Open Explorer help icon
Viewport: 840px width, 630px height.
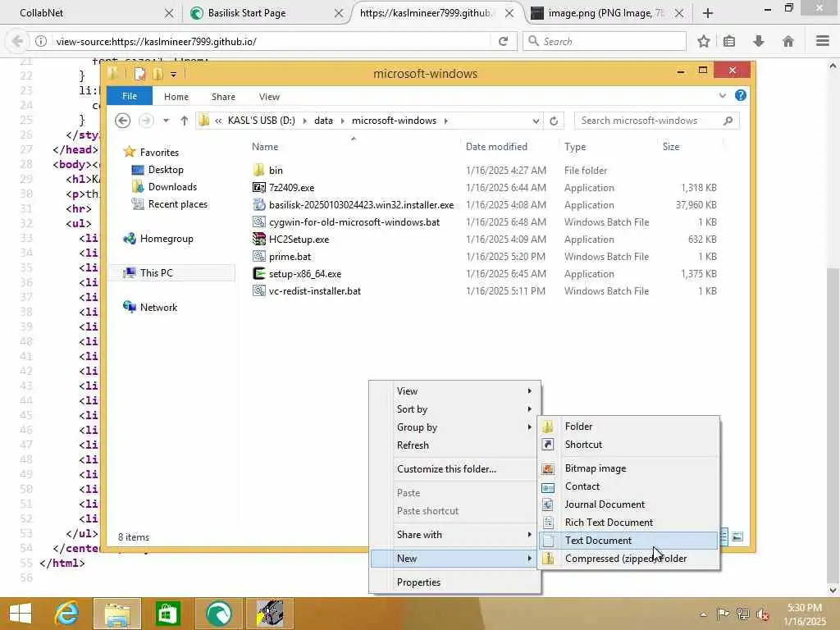(741, 95)
